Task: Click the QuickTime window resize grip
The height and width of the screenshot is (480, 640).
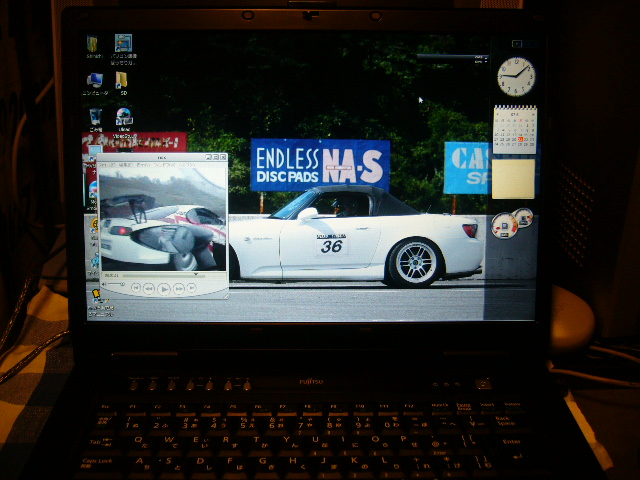Action: pos(225,295)
